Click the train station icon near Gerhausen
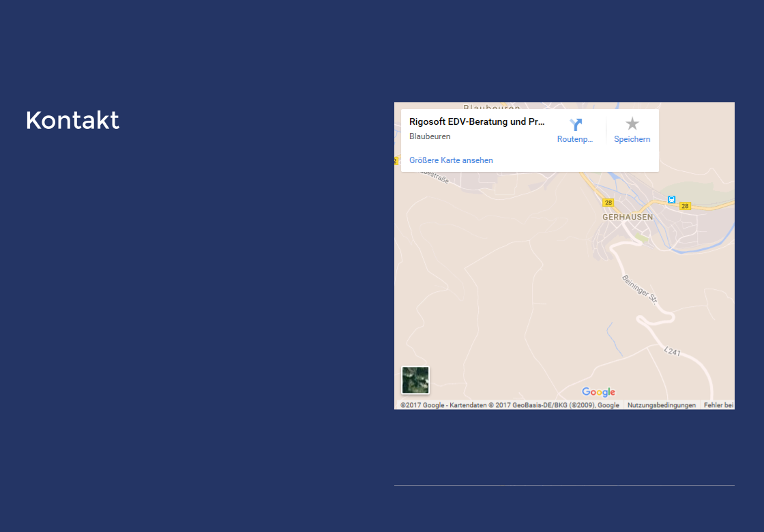The height and width of the screenshot is (532, 764). pos(671,199)
